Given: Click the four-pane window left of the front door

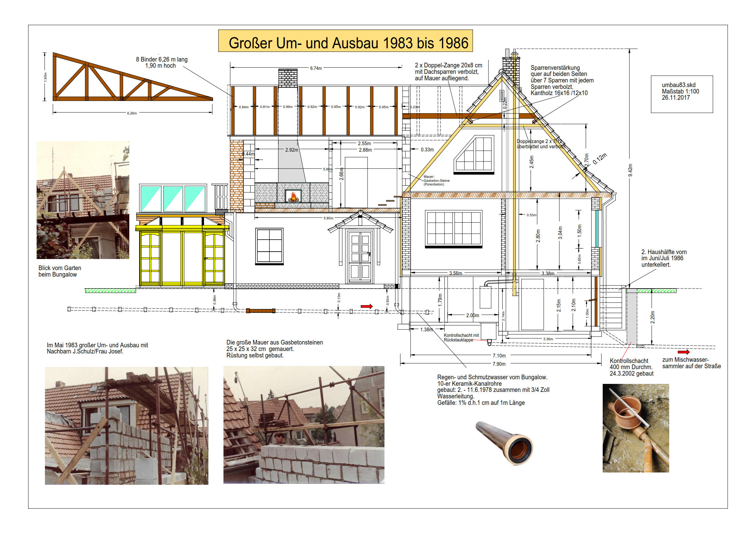Looking at the screenshot, I should pyautogui.click(x=269, y=246).
